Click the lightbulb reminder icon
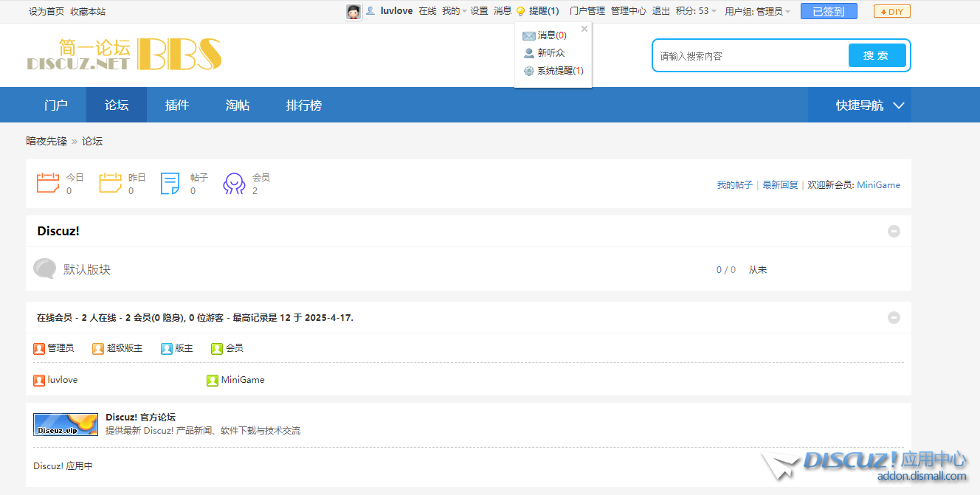This screenshot has width=980, height=495. [520, 12]
